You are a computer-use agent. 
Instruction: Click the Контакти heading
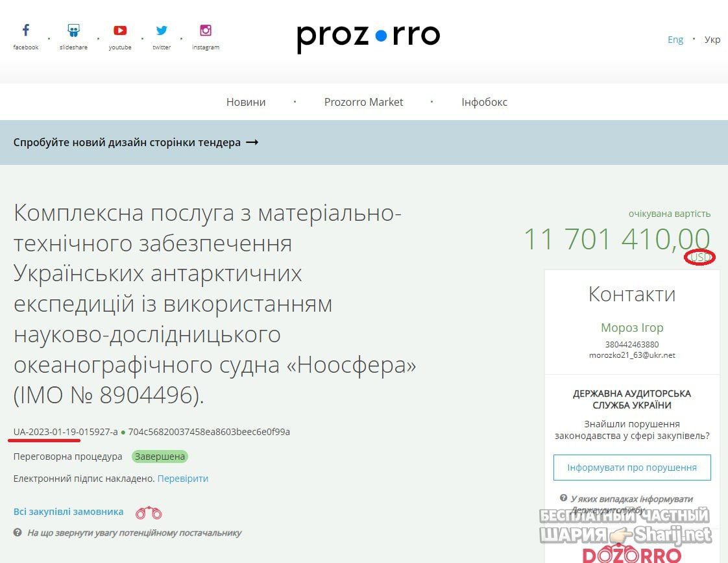[x=632, y=294]
